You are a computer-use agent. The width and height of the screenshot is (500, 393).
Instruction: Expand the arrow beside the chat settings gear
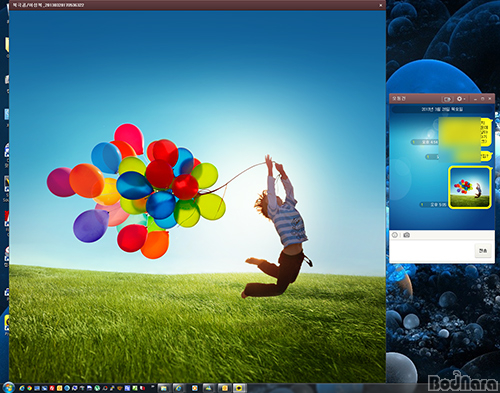(465, 99)
